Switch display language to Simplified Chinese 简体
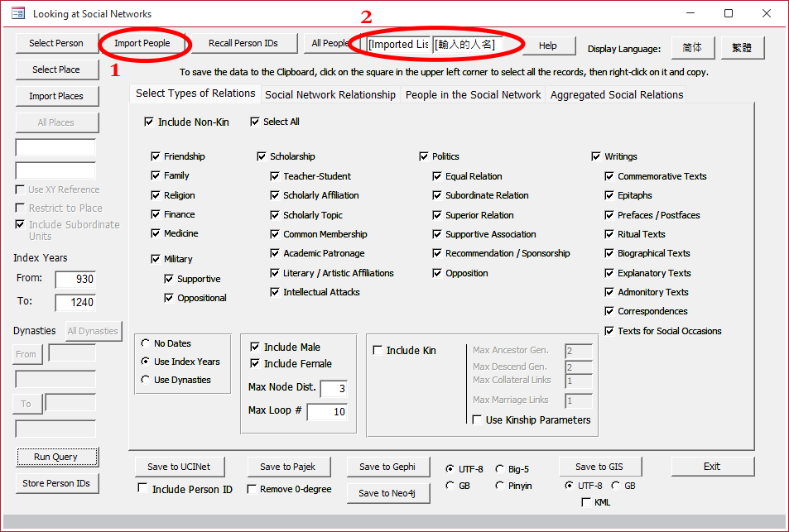This screenshot has width=789, height=532. coord(692,48)
